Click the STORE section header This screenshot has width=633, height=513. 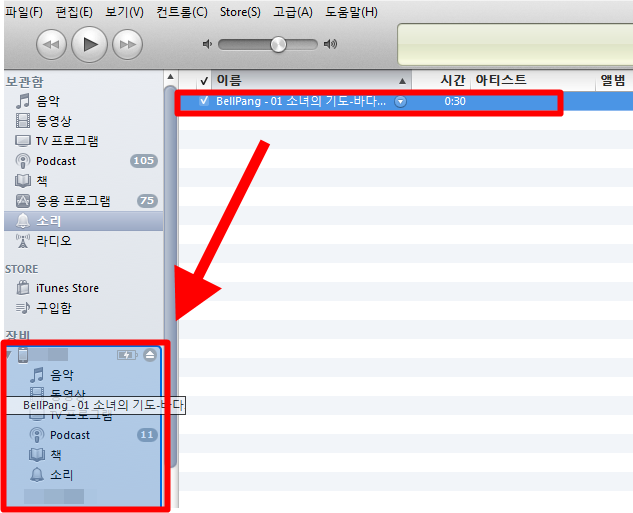(22, 269)
